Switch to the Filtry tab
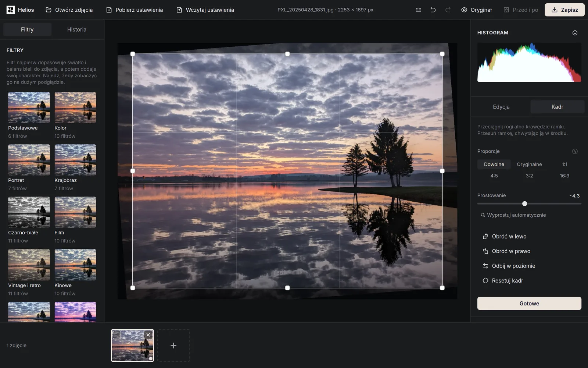 click(27, 29)
